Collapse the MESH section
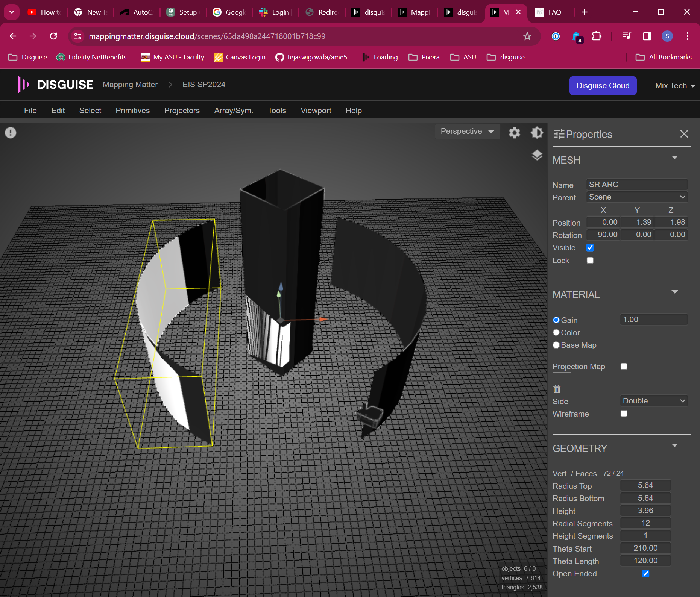Screen dimensions: 700x597 [x=674, y=158]
